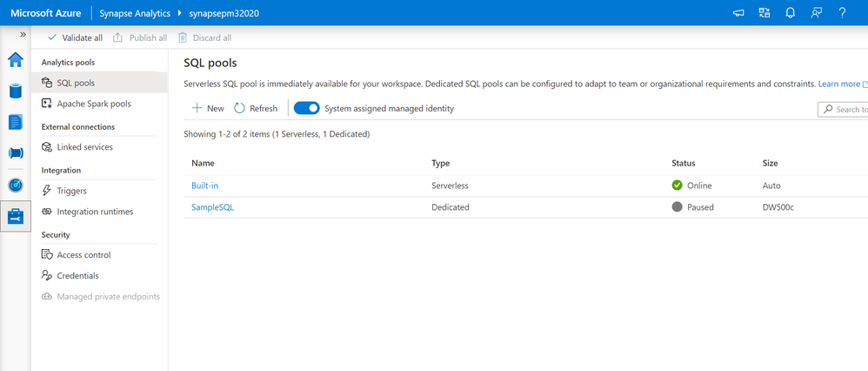This screenshot has width=868, height=371.
Task: Click the Showing 1-2 of 2 items text
Action: pos(277,133)
